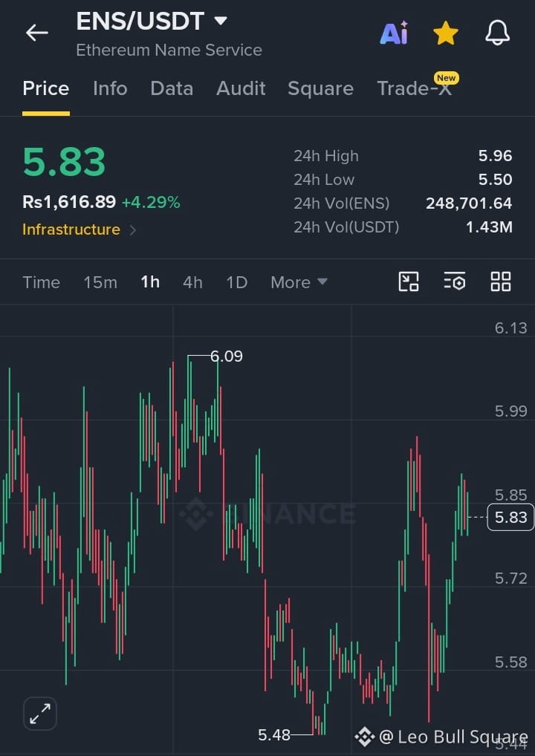Viewport: 535px width, 756px height.
Task: Click the Rs1,616.89 converted price
Action: click(x=69, y=203)
